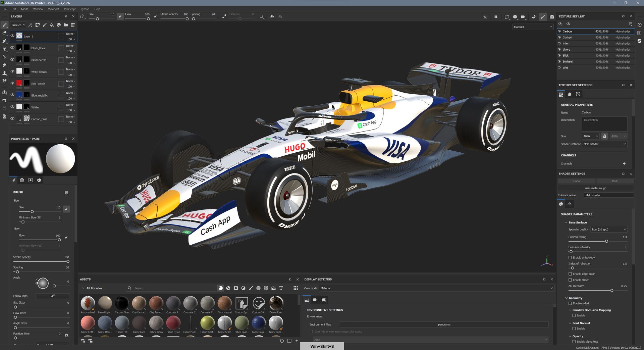Open the History panel clock icon
This screenshot has height=350, width=644.
point(639,25)
